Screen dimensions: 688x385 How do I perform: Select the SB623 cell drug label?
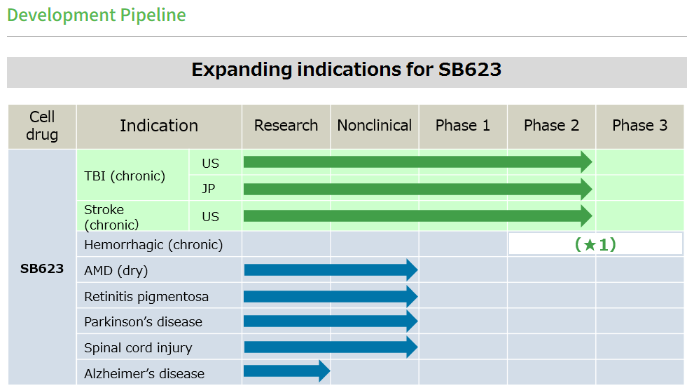42,269
